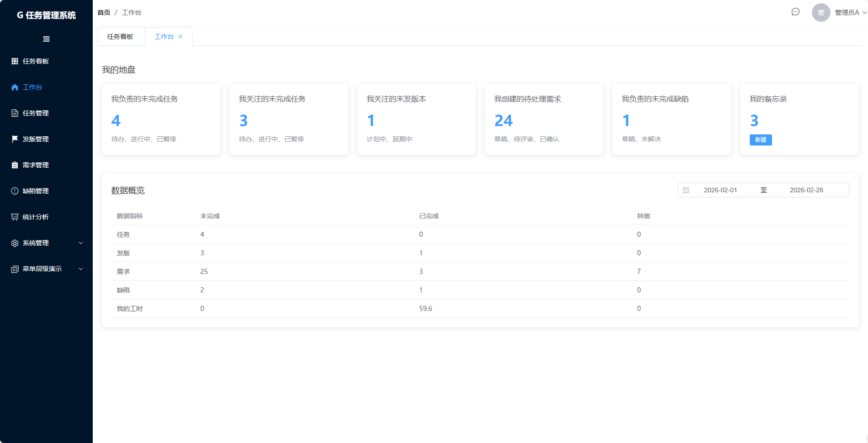Click the 需求管理 clipboard icon
The height and width of the screenshot is (443, 868).
15,165
